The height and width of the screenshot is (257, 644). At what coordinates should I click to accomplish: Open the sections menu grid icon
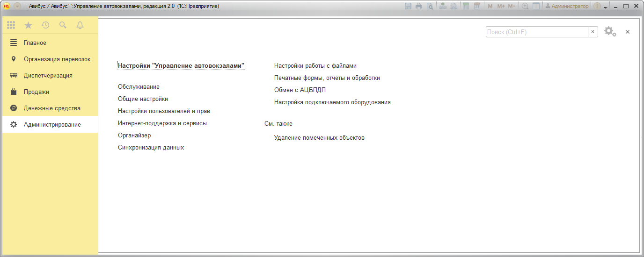(x=11, y=25)
